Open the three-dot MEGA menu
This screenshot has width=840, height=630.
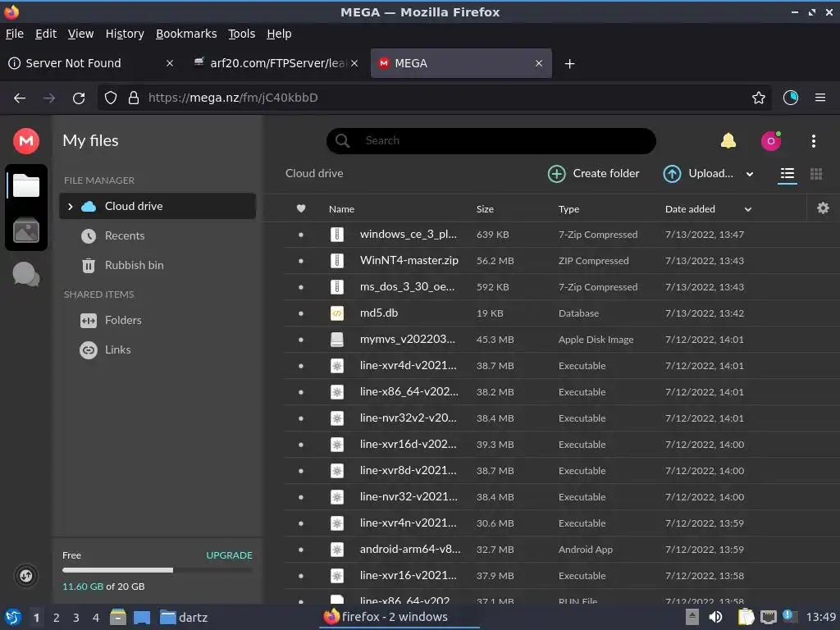pyautogui.click(x=813, y=141)
